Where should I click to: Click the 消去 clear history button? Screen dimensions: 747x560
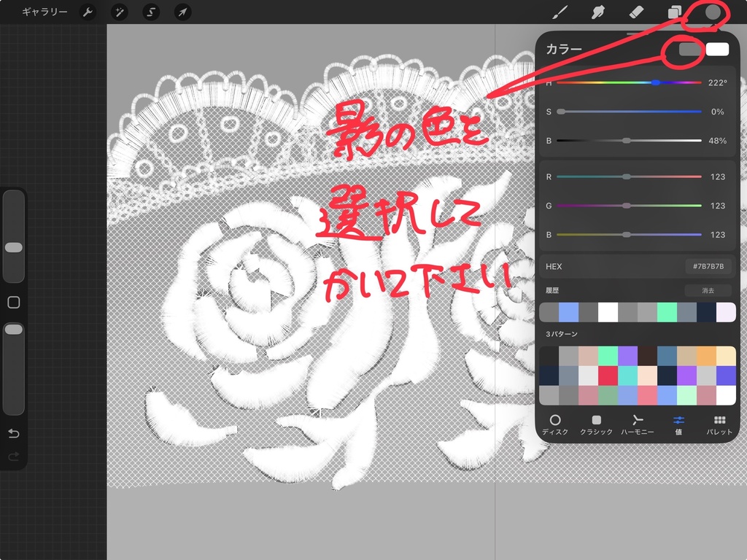tap(708, 290)
